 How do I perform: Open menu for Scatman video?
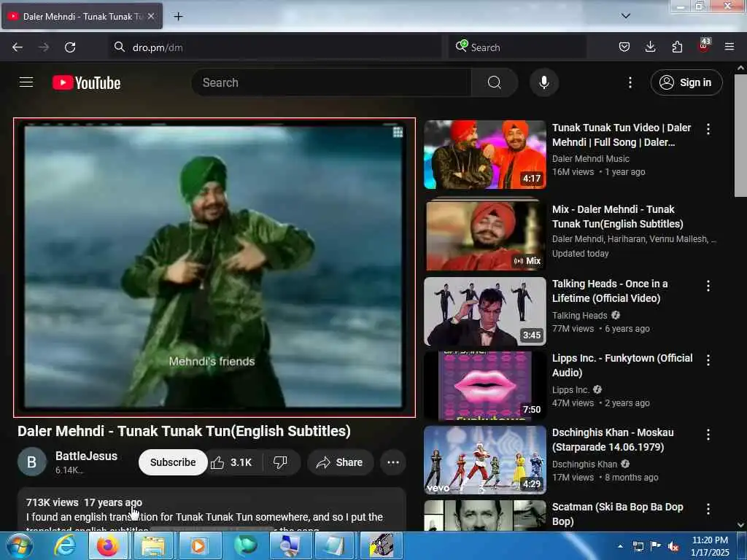tap(708, 508)
